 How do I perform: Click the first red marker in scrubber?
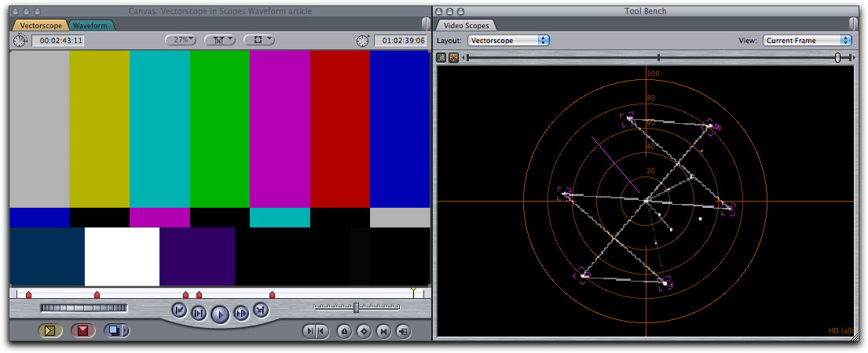[x=29, y=295]
